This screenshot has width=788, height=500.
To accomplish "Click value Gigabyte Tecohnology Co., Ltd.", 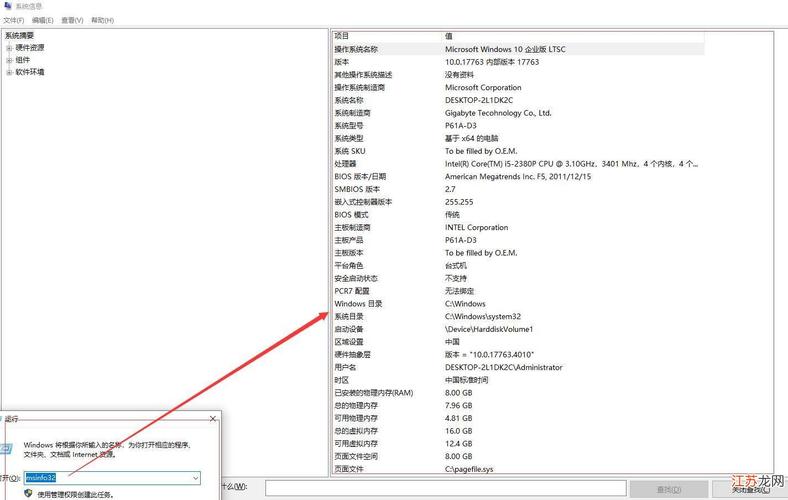I will pos(498,113).
